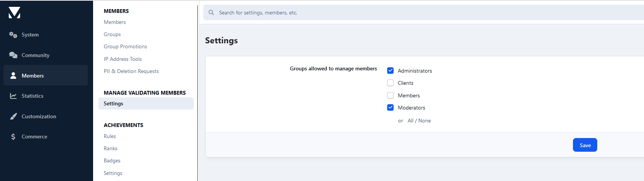Open IP Address Tools menu item
This screenshot has width=644, height=181.
click(x=123, y=59)
